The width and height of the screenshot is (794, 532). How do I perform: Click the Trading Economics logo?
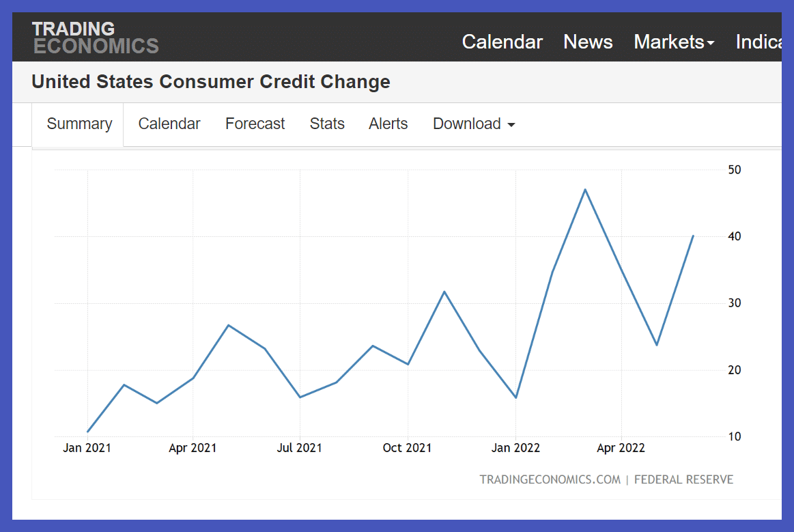tap(96, 38)
